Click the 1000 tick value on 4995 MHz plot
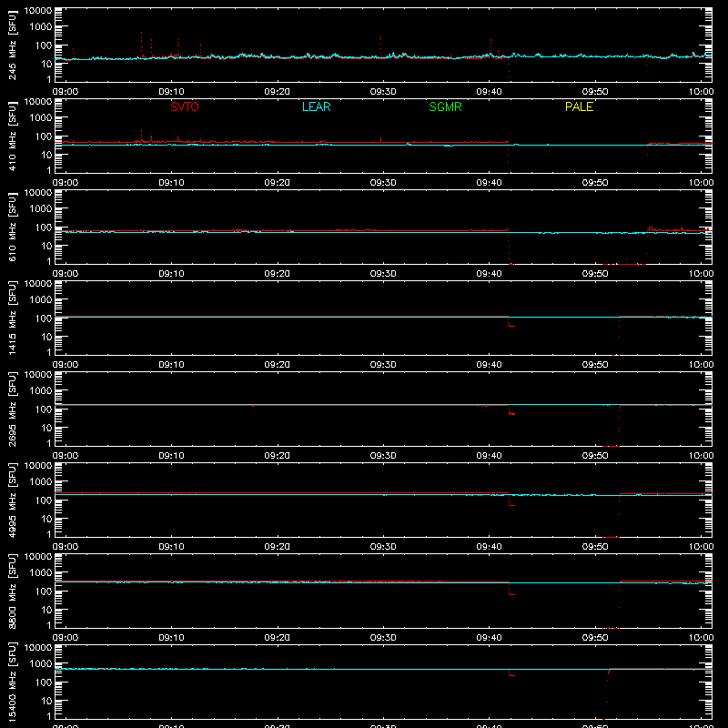The height and width of the screenshot is (728, 728). 41,482
